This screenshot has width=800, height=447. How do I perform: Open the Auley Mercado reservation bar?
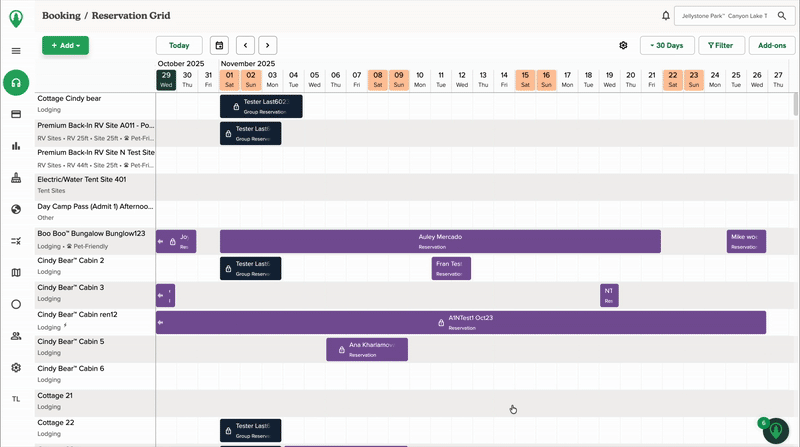(x=440, y=241)
